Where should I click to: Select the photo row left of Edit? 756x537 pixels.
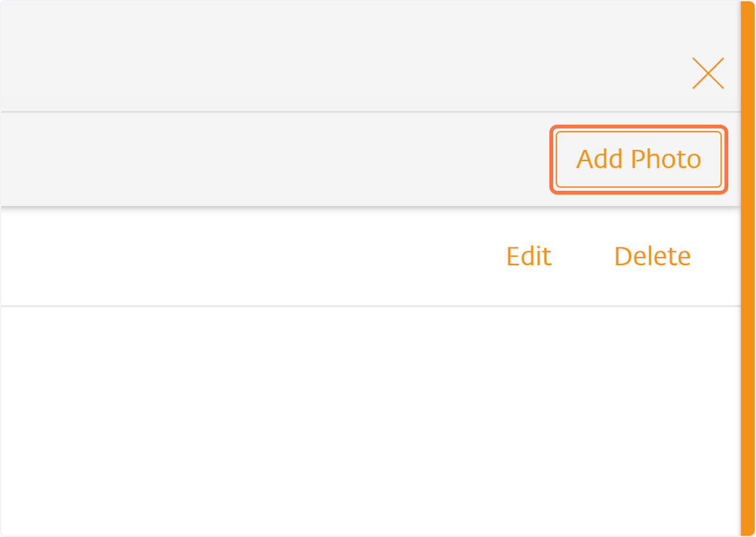tap(246, 256)
